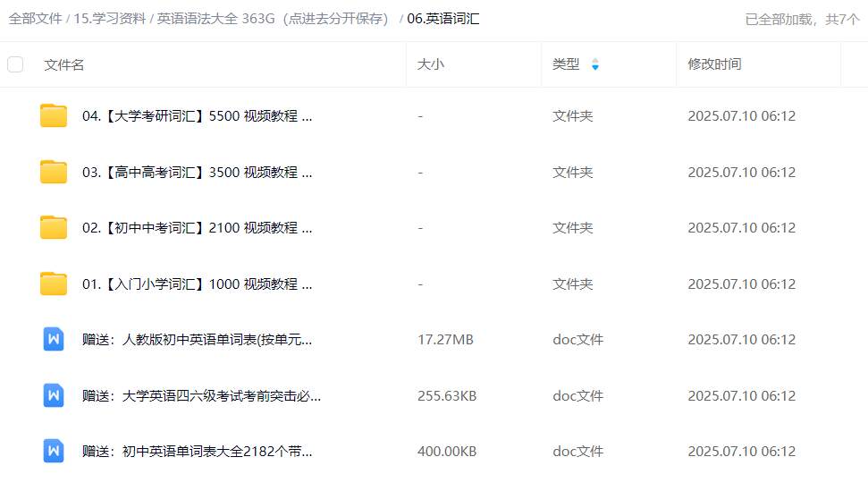This screenshot has height=491, width=868.
Task: Sort the list by 大小 column
Action: [430, 64]
